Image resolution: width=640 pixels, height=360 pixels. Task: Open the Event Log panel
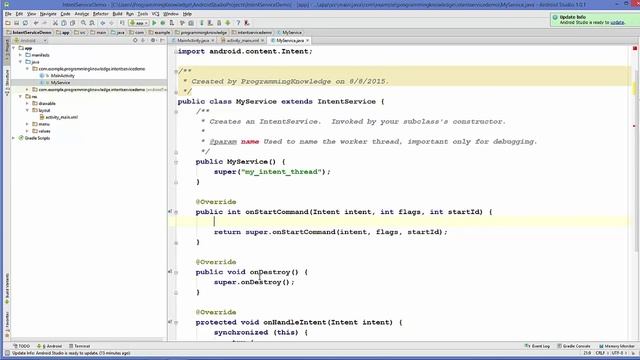tap(538, 346)
